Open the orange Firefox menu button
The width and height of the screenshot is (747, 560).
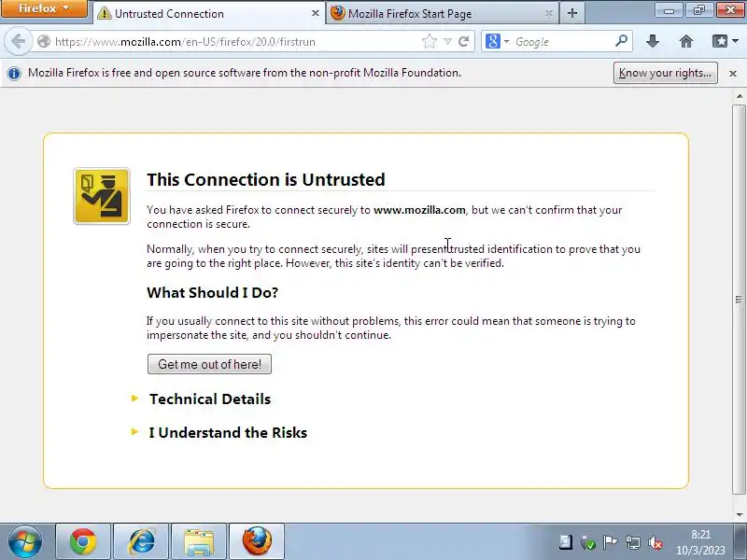44,8
